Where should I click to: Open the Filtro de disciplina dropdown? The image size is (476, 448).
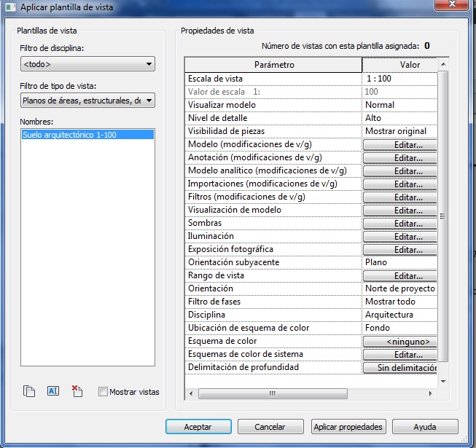pyautogui.click(x=87, y=65)
